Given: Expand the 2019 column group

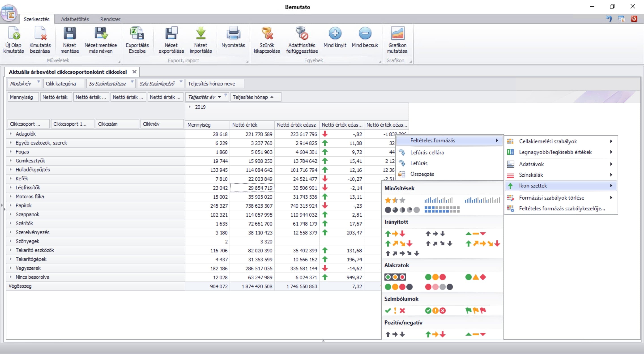Looking at the screenshot, I should click(190, 107).
